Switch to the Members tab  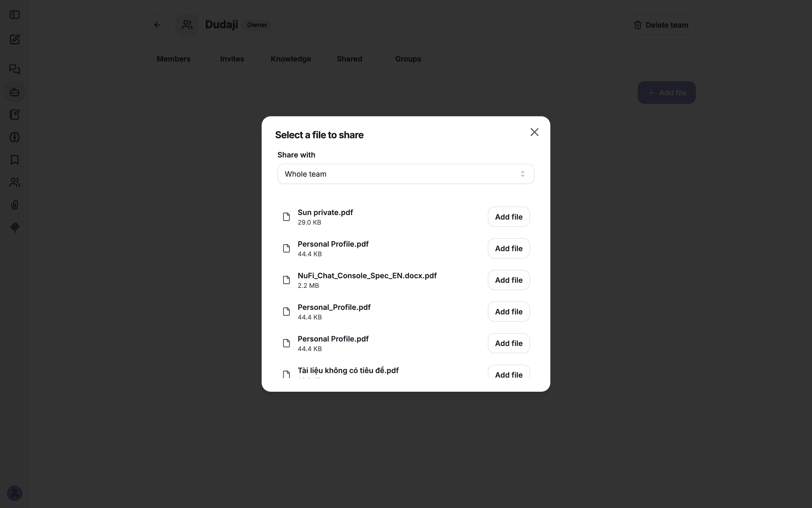tap(173, 59)
